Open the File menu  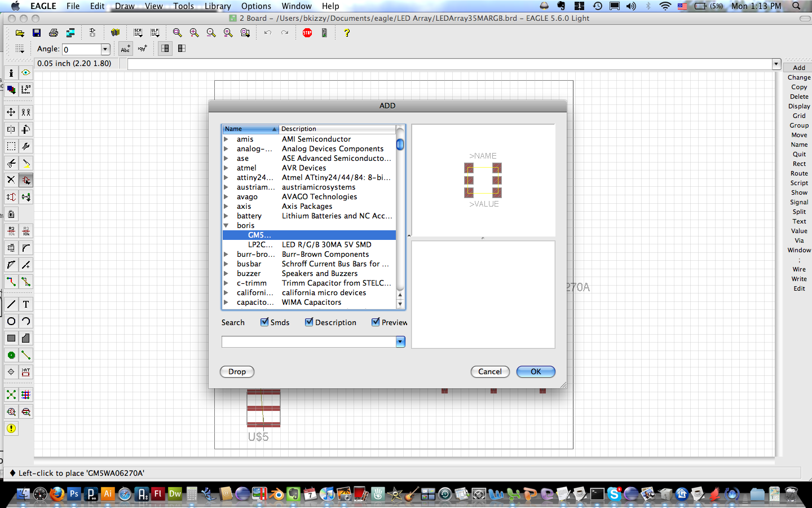click(73, 6)
